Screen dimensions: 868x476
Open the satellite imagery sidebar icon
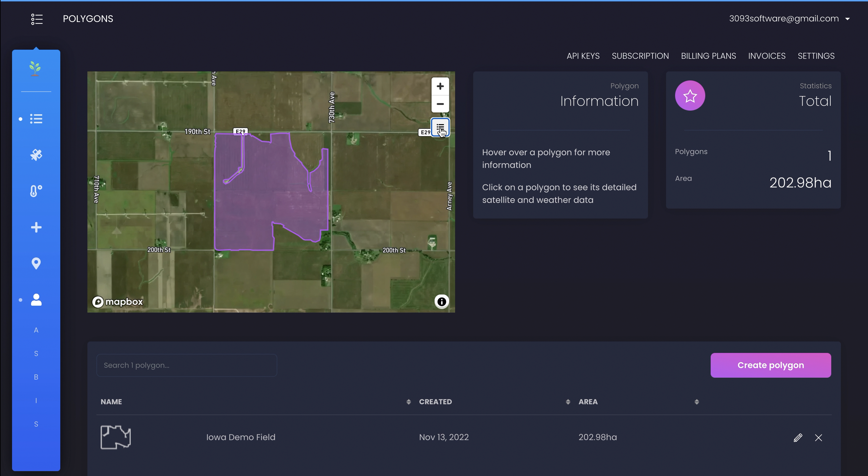pyautogui.click(x=36, y=155)
